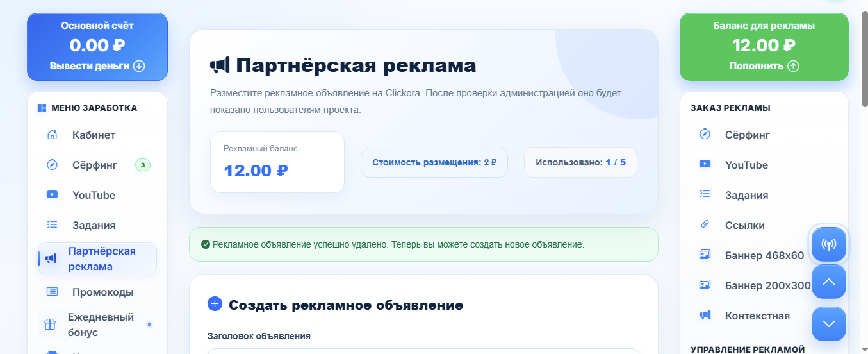Open YouTube in the left earnings menu
The height and width of the screenshot is (354, 868).
point(97,195)
